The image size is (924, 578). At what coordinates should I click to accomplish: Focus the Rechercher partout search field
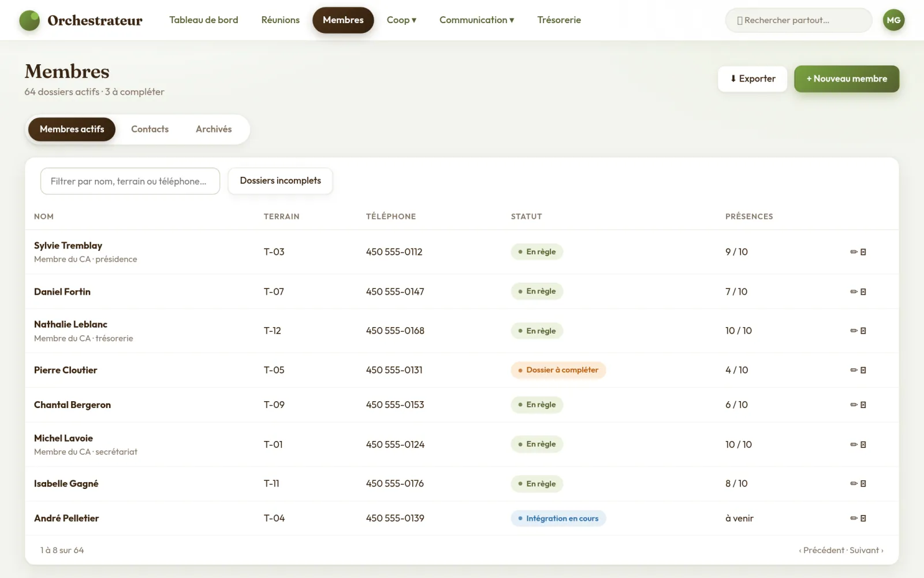tap(799, 20)
